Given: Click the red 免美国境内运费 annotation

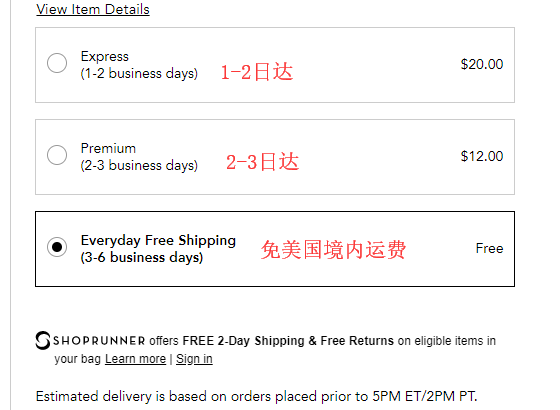Looking at the screenshot, I should (333, 249).
